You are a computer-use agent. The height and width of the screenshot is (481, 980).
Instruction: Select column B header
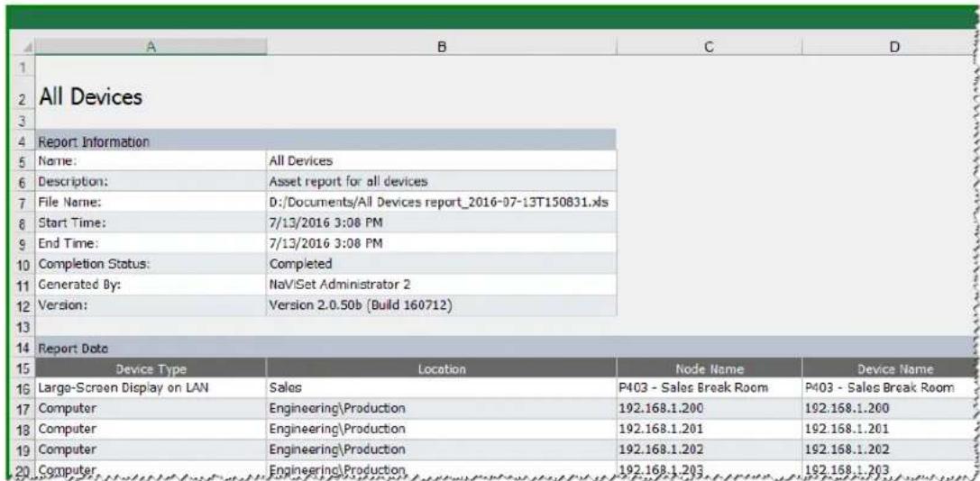pyautogui.click(x=441, y=46)
